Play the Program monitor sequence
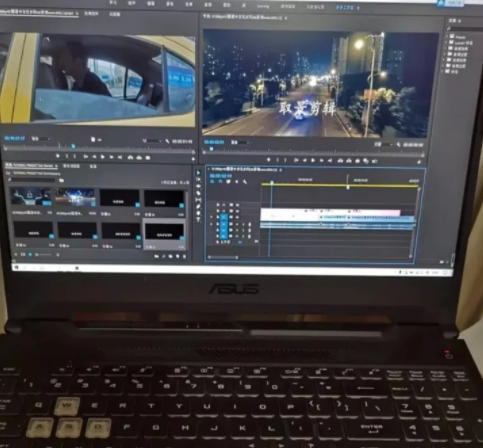The width and height of the screenshot is (483, 448). (313, 160)
